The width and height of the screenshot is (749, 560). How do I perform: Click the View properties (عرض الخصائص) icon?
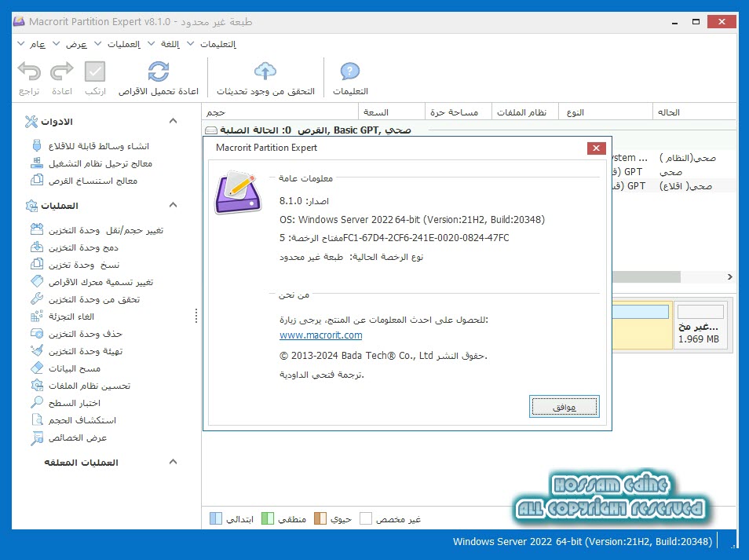point(37,437)
